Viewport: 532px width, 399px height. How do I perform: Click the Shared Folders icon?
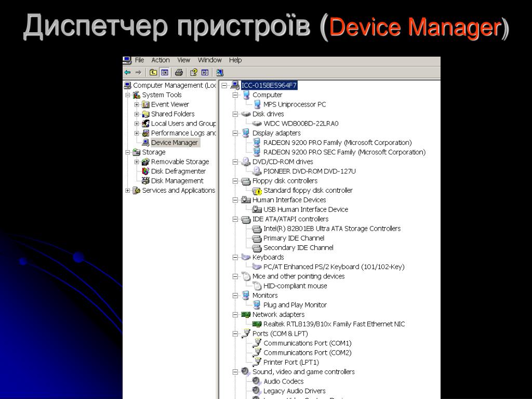(x=145, y=114)
